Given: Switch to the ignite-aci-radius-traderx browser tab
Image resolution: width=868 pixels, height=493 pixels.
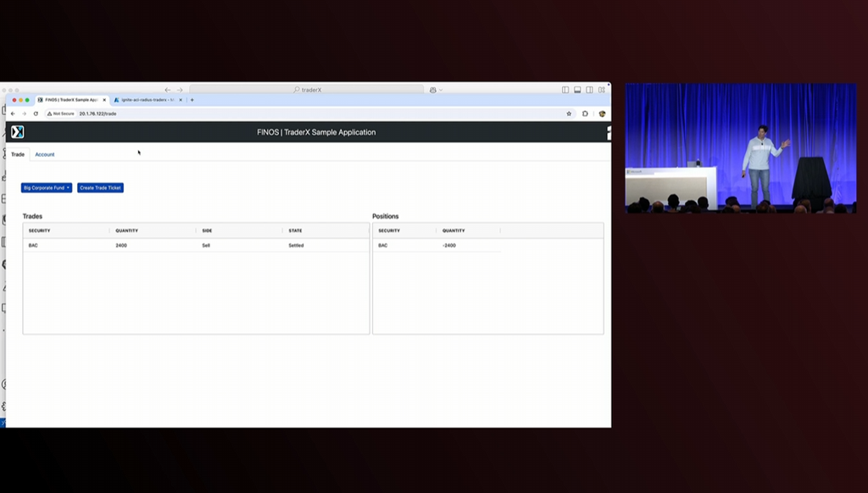Looking at the screenshot, I should click(144, 100).
